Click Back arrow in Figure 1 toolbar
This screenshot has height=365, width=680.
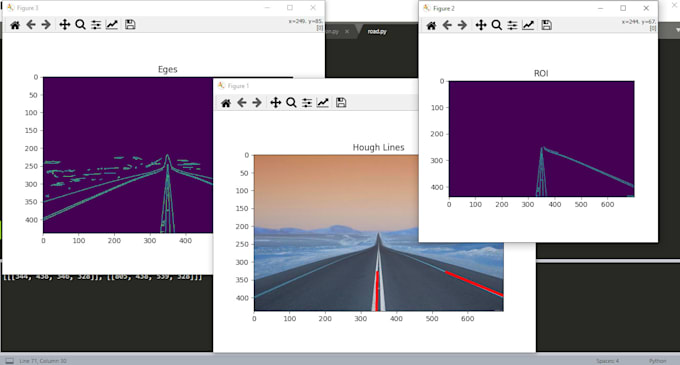[242, 103]
